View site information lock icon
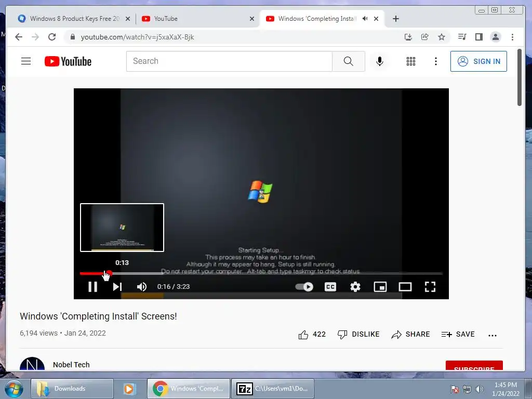Screen dimensions: 532x399 [72, 37]
